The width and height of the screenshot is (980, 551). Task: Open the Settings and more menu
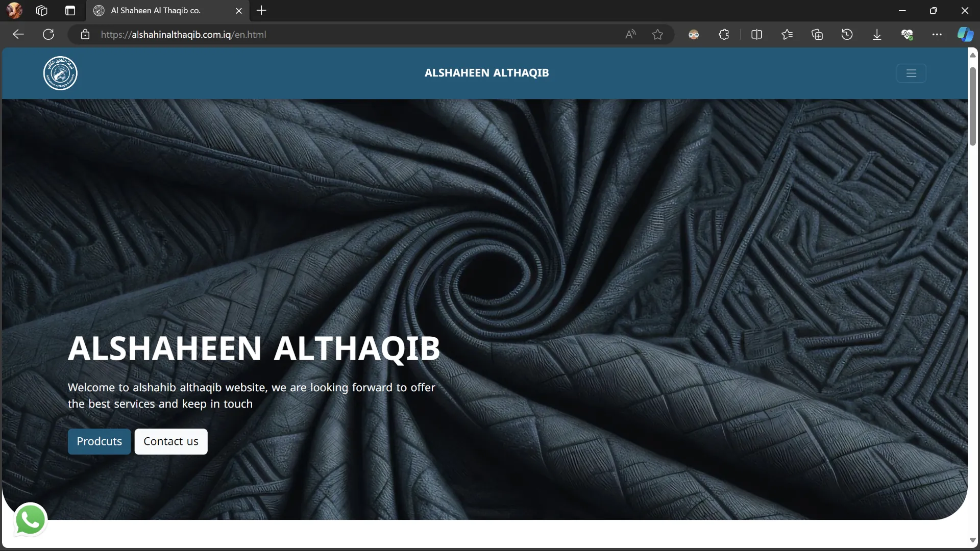pos(937,35)
